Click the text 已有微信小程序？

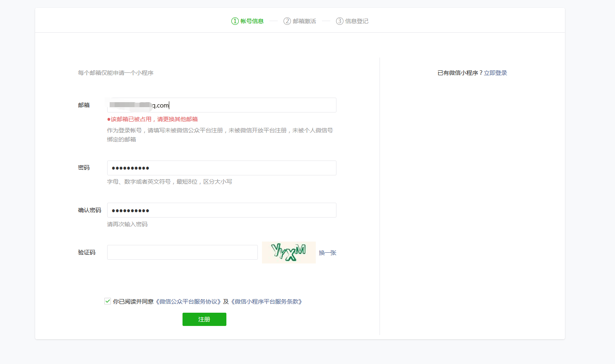click(x=460, y=73)
